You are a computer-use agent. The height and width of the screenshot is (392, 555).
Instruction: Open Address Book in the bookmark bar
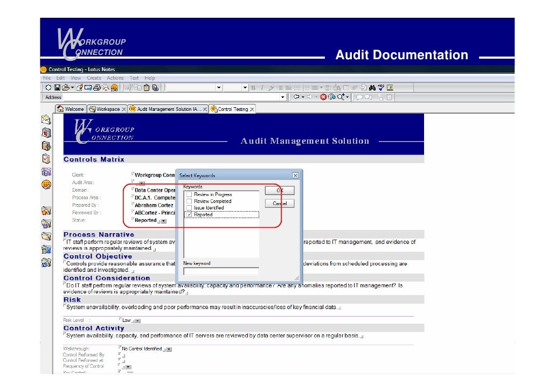46,146
